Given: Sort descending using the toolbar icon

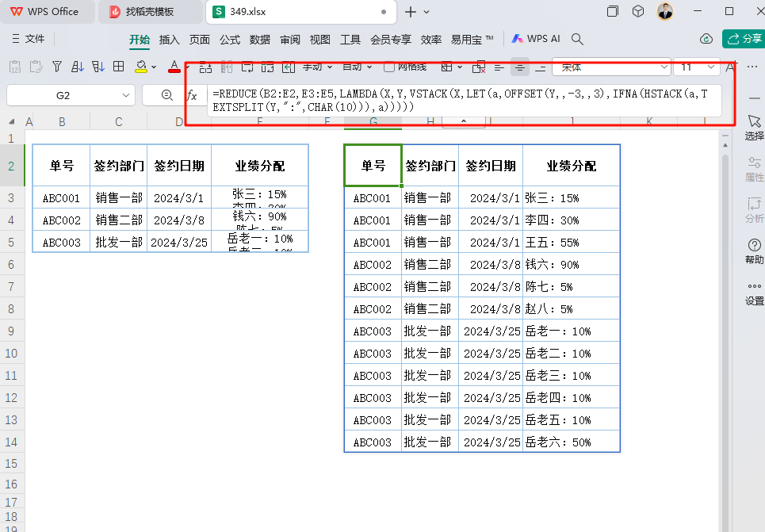Looking at the screenshot, I should 98,67.
